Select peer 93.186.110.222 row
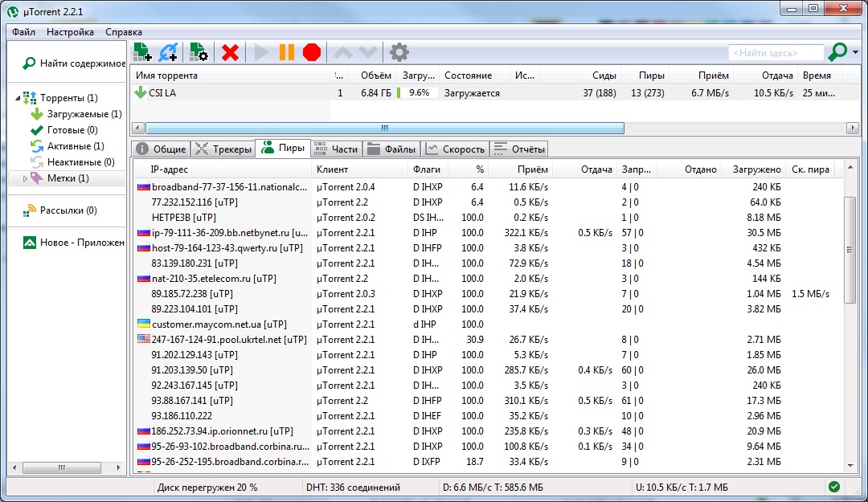The height and width of the screenshot is (502, 868). click(489, 416)
